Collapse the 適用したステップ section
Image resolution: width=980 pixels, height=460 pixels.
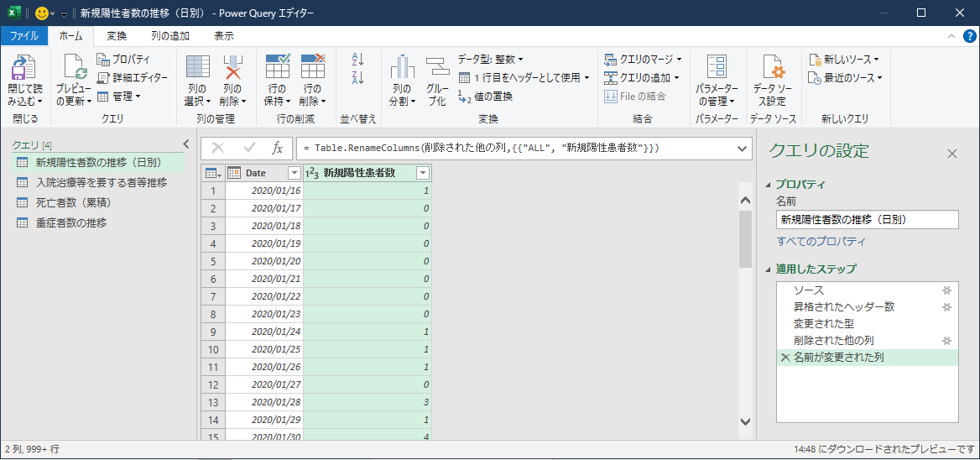click(x=768, y=269)
